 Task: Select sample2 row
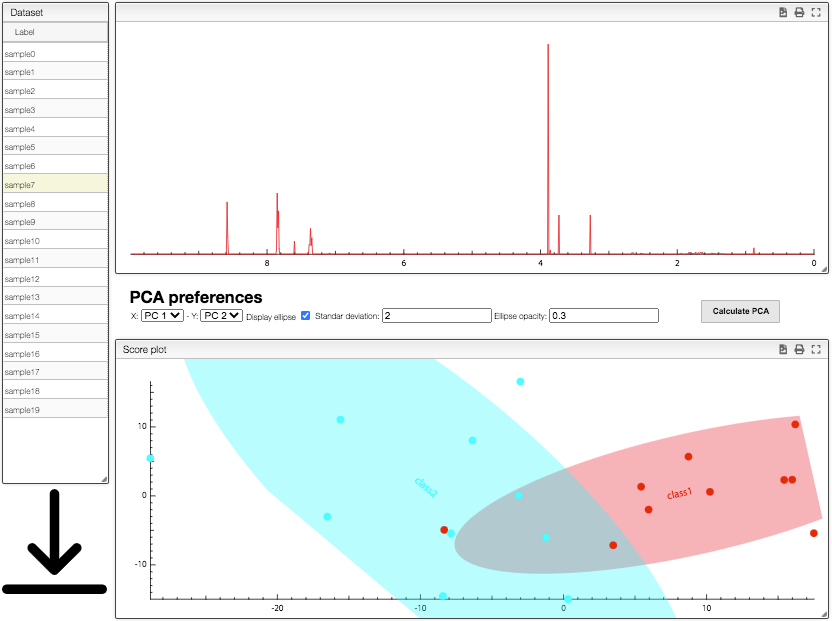(55, 91)
